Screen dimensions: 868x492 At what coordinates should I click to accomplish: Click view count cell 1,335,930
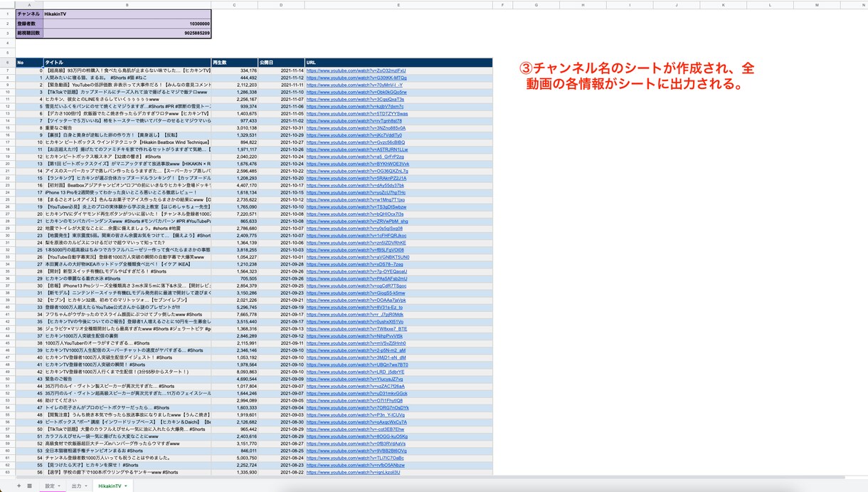point(234,472)
